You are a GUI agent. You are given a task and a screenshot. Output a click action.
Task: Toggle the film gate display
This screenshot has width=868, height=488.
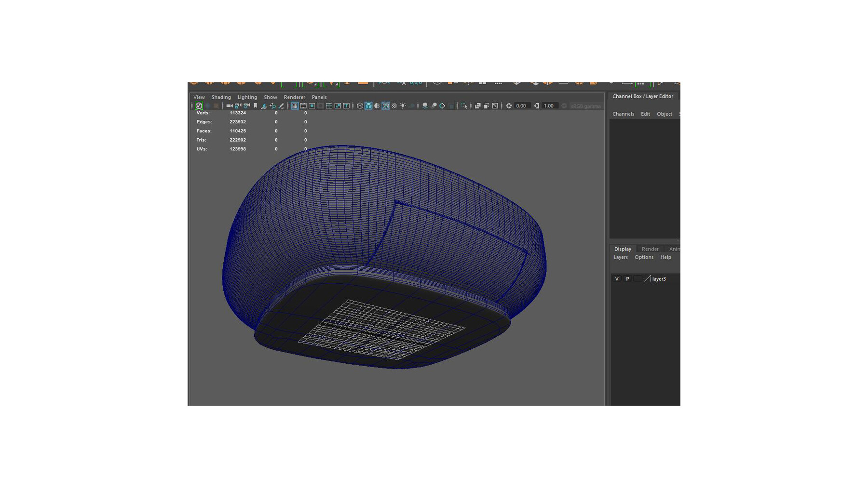[x=303, y=106]
